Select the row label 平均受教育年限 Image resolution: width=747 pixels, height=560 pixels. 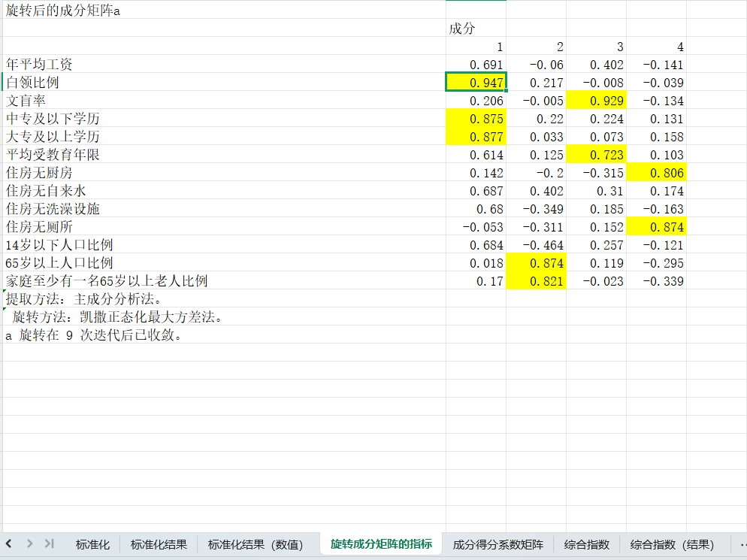[224, 155]
